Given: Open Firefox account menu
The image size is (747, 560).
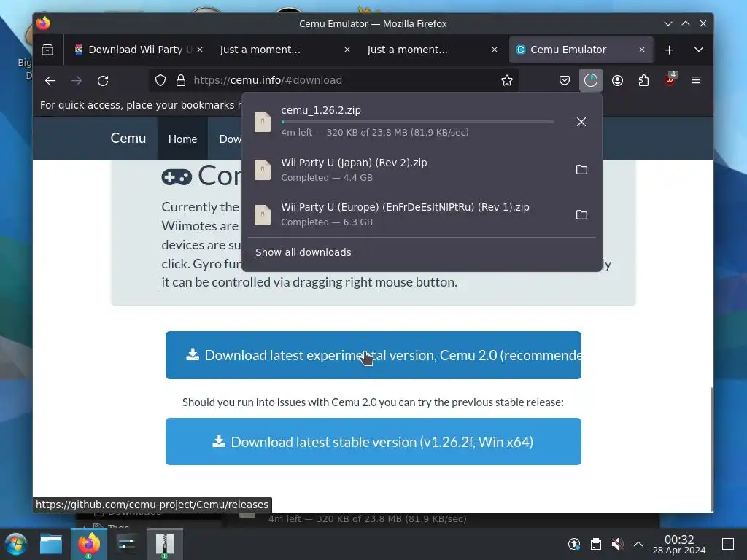Looking at the screenshot, I should click(617, 80).
